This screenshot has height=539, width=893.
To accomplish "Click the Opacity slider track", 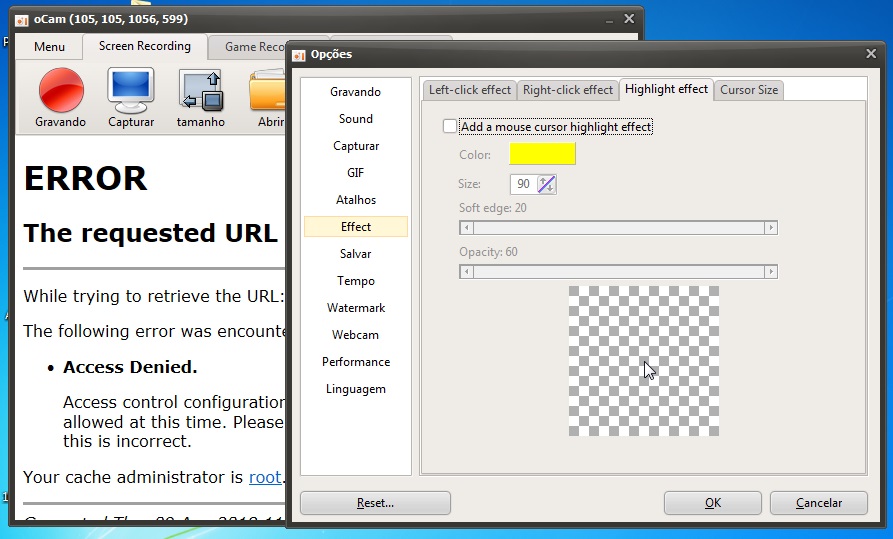I will coord(618,272).
